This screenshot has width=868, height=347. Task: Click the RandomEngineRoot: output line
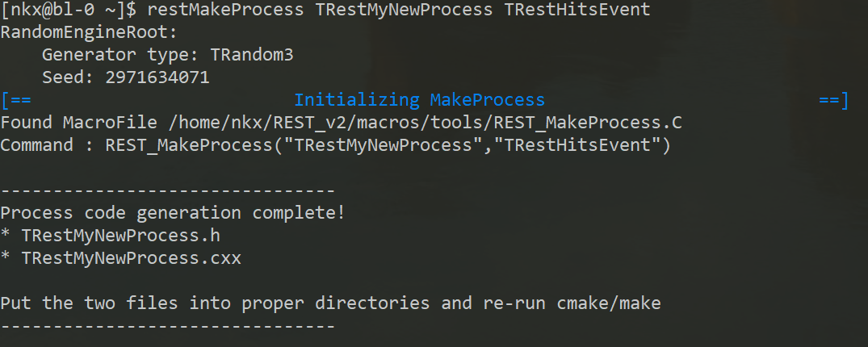point(89,32)
